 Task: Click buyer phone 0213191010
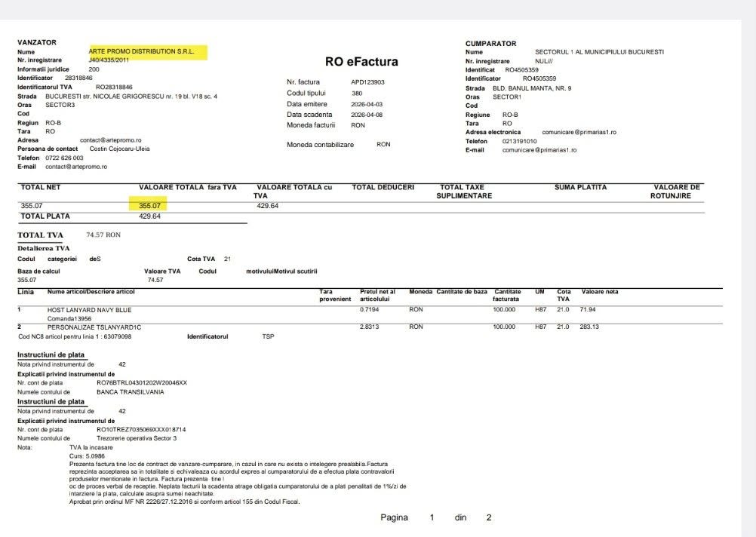tap(519, 141)
